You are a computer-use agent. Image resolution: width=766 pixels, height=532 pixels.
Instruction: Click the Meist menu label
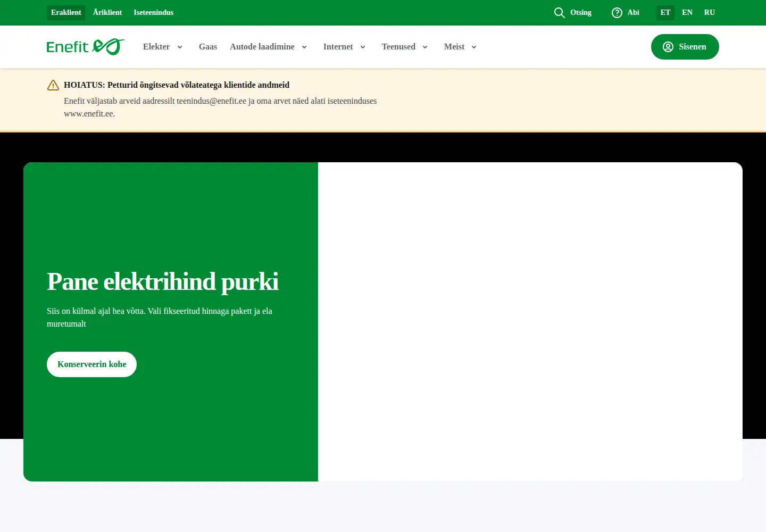point(454,47)
